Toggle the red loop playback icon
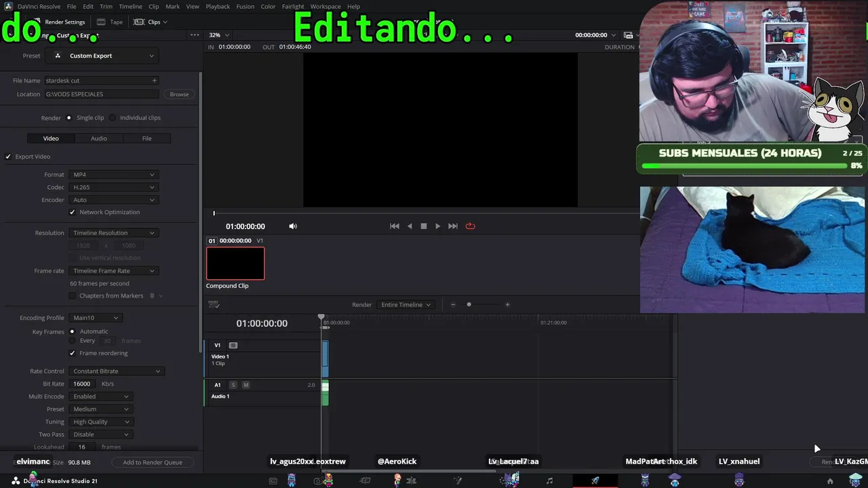 [470, 226]
